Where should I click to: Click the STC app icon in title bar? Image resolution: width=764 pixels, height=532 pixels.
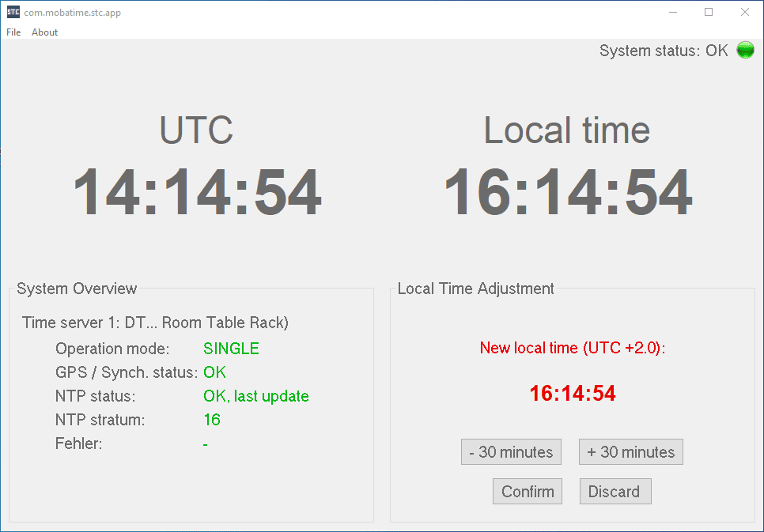(x=13, y=12)
